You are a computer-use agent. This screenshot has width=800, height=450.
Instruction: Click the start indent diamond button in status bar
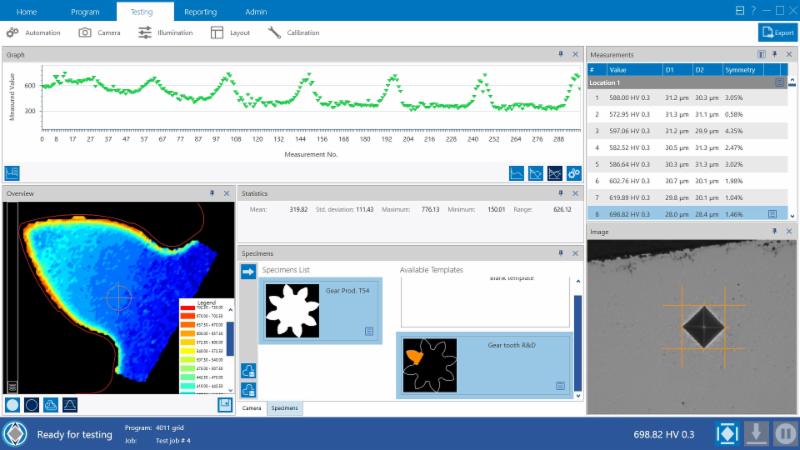coord(728,434)
